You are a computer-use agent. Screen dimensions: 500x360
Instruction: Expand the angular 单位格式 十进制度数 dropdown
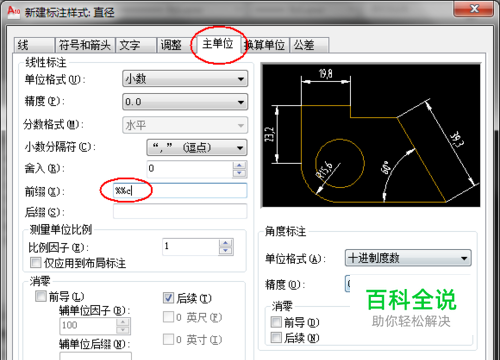(x=408, y=258)
